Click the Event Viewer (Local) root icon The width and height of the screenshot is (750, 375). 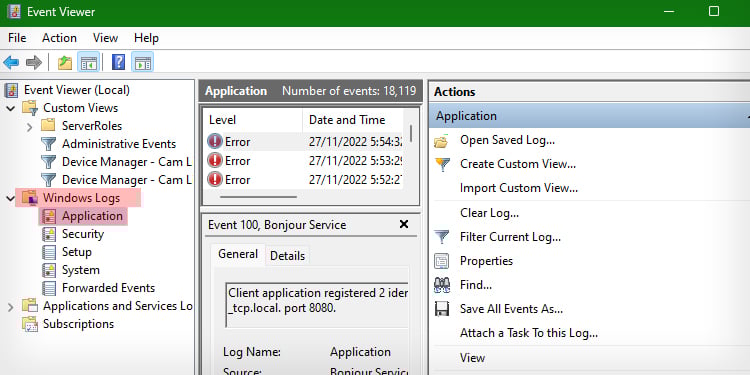11,90
